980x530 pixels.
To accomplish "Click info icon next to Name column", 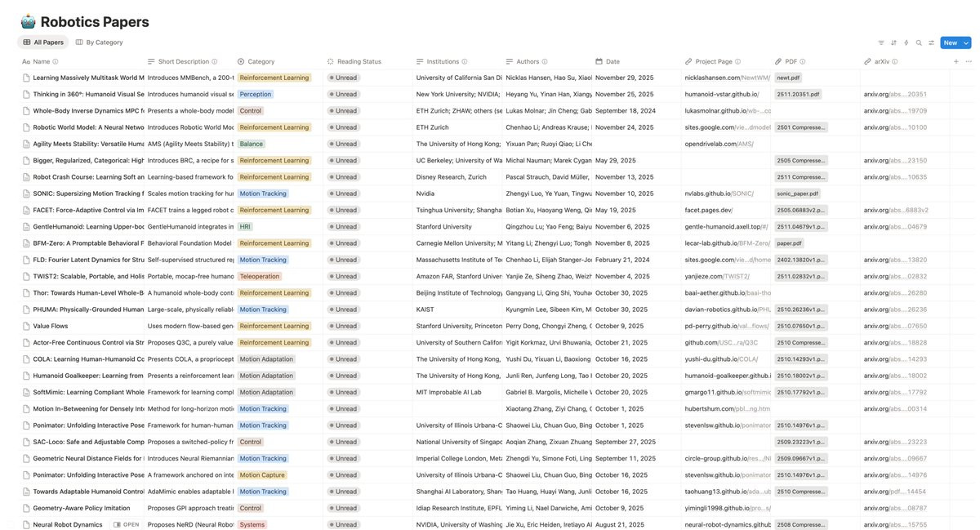I will (56, 61).
